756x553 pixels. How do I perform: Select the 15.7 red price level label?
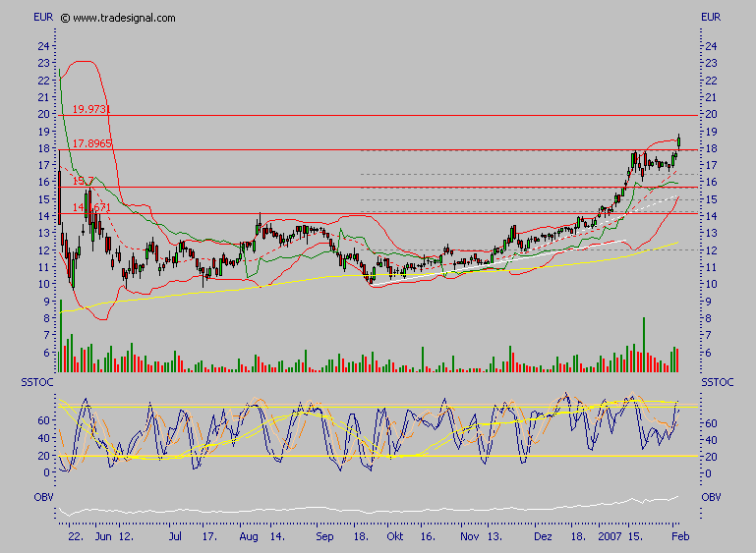click(x=83, y=181)
